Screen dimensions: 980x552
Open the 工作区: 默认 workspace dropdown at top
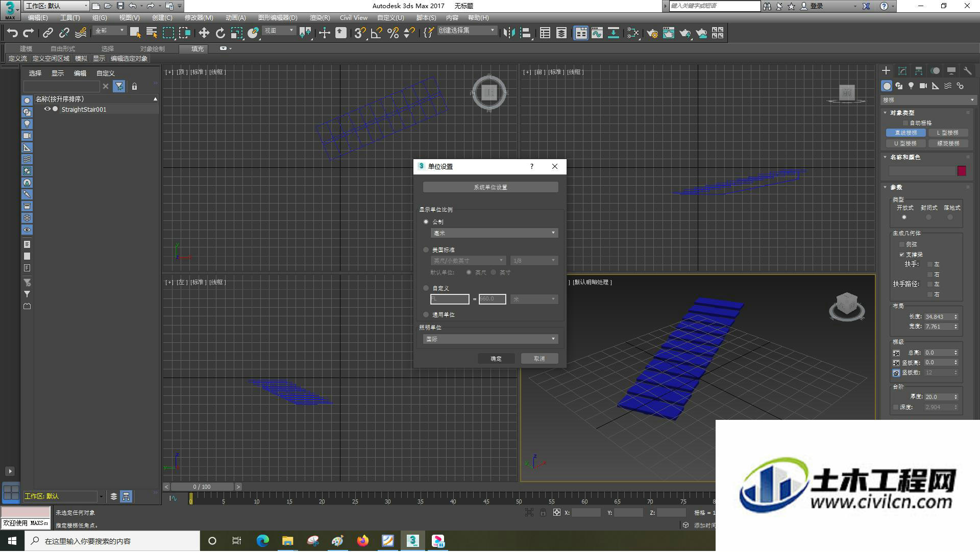tap(56, 6)
